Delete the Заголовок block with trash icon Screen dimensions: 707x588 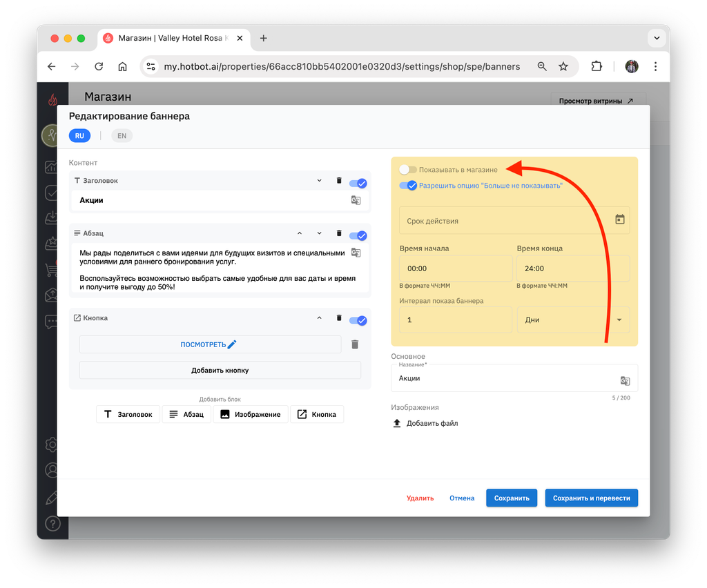[x=339, y=181]
